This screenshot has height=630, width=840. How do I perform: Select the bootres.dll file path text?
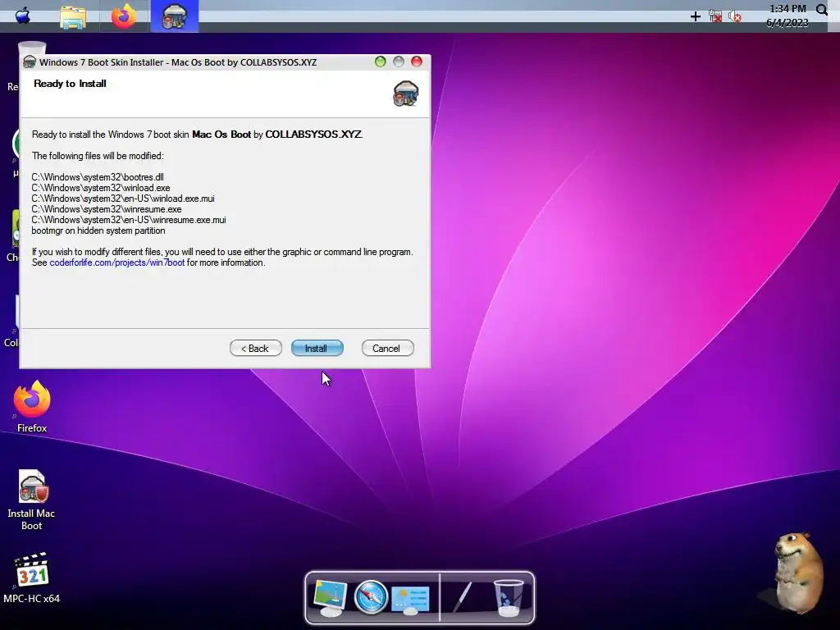(x=98, y=177)
